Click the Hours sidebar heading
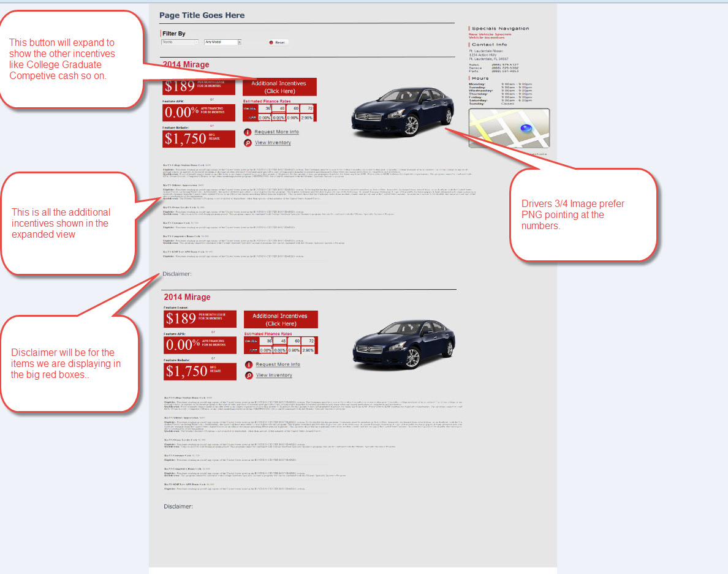Viewport: 728px width, 574px height. [x=480, y=78]
